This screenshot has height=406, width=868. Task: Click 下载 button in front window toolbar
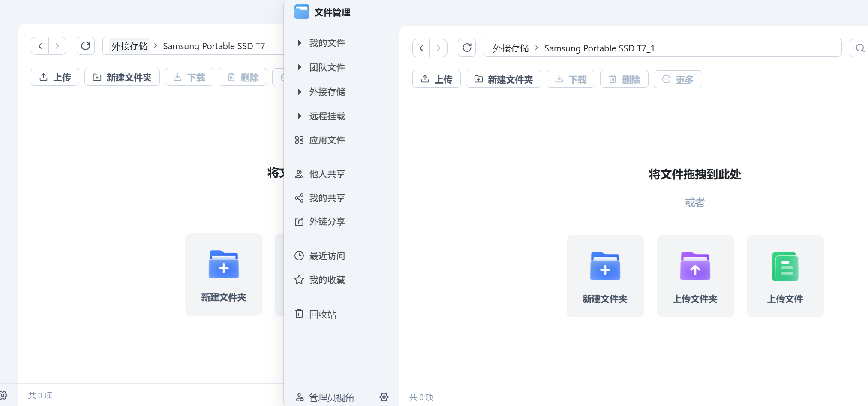point(571,79)
